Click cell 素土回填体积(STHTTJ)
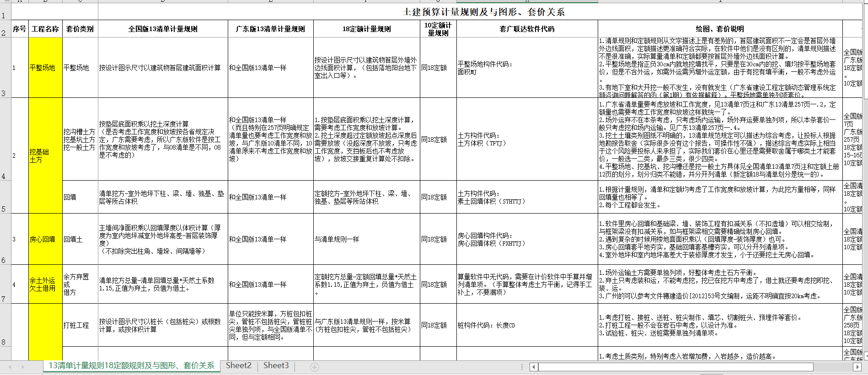 [x=527, y=197]
